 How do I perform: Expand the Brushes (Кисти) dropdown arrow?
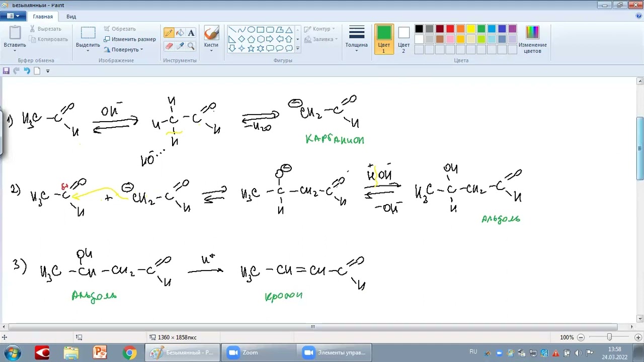[211, 50]
